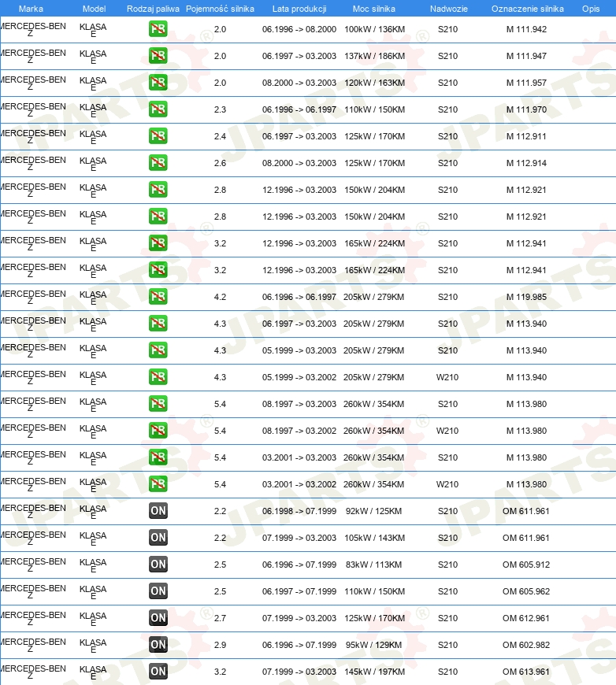Click the 2.7 engine capacity cell

click(220, 618)
